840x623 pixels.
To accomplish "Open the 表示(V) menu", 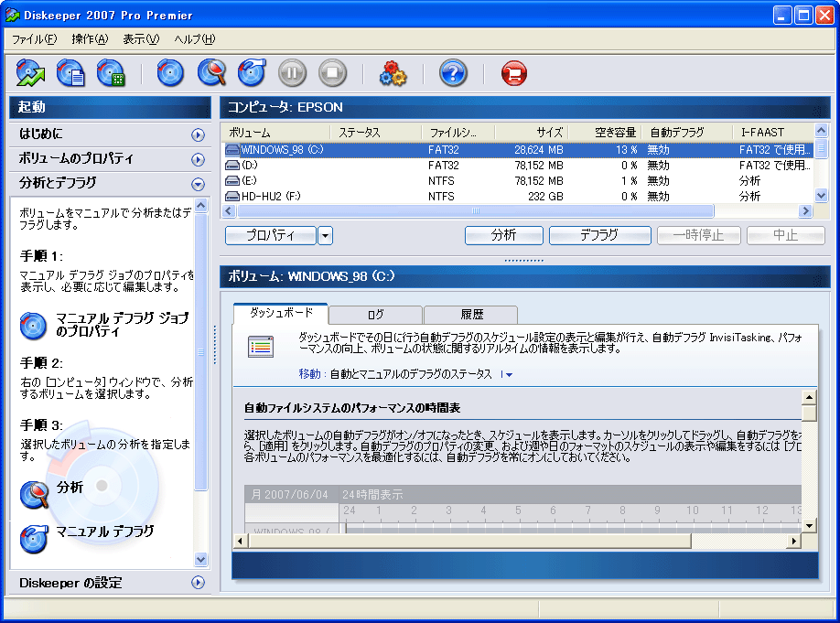I will pyautogui.click(x=141, y=39).
